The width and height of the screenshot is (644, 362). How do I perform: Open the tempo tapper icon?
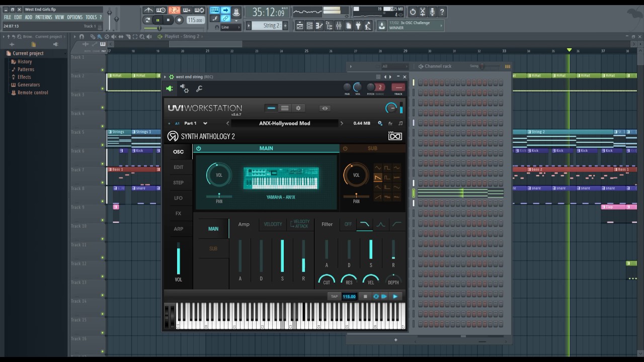[368, 26]
